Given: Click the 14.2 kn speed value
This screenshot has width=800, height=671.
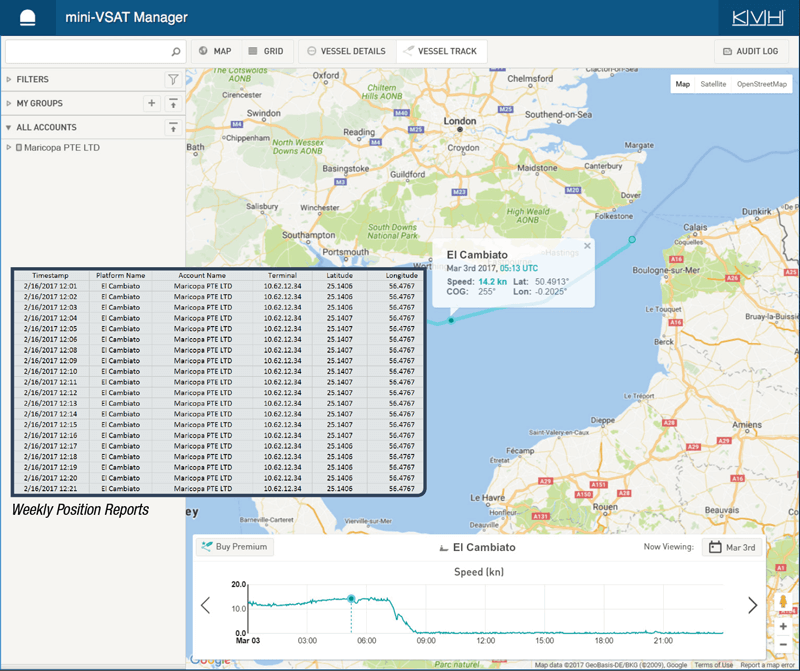Looking at the screenshot, I should click(492, 282).
